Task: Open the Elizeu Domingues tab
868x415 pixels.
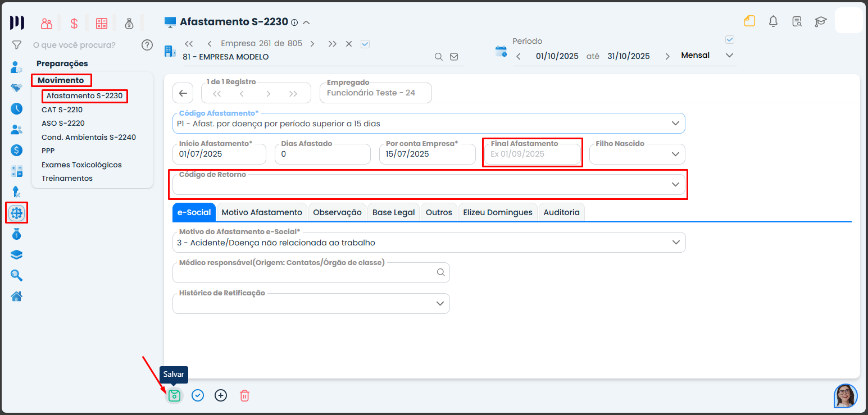Action: click(x=498, y=212)
